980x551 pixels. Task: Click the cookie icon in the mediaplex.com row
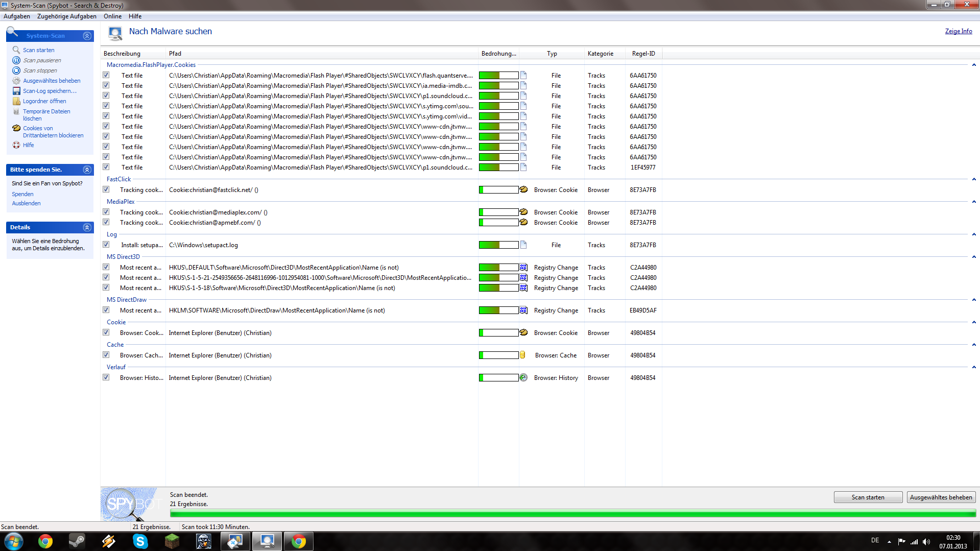[523, 212]
